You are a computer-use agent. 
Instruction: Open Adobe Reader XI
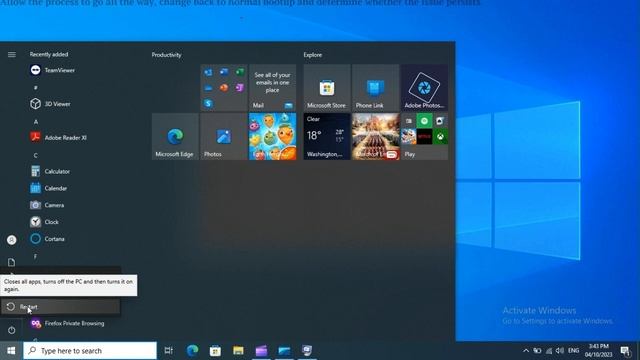(58, 138)
